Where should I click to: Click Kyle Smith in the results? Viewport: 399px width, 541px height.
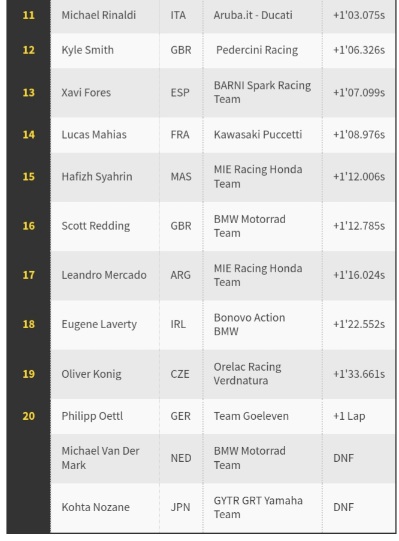87,50
